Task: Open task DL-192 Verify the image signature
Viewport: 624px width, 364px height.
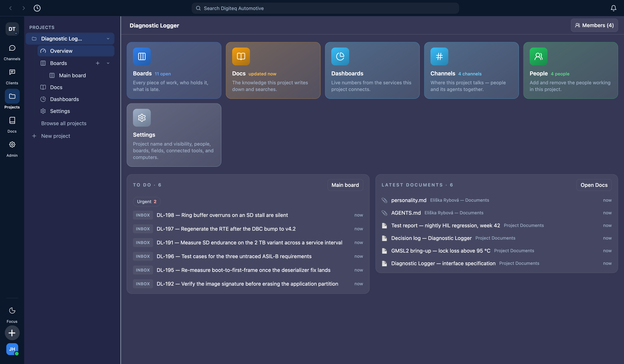Action: pyautogui.click(x=248, y=284)
